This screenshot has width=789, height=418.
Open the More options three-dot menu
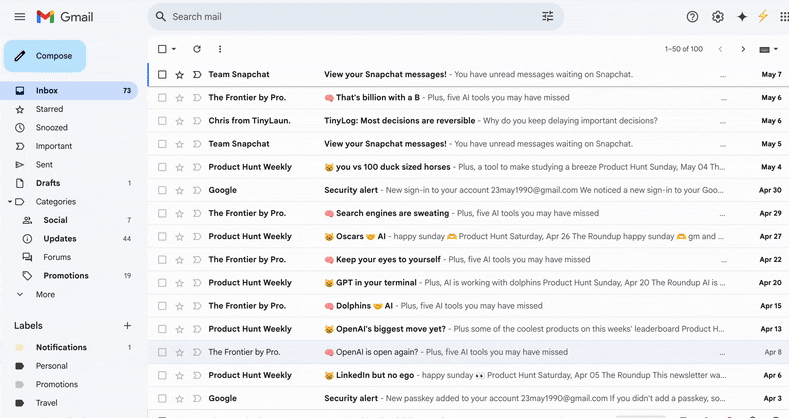pos(220,49)
